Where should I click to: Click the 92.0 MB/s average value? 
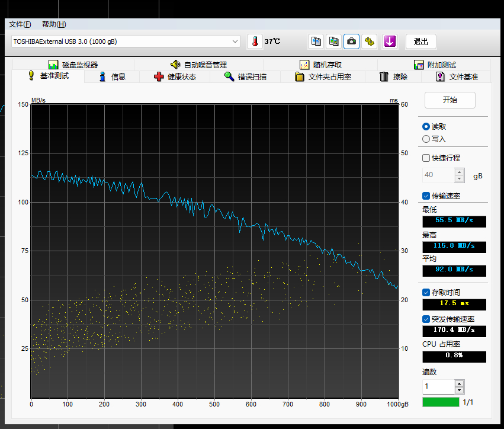pos(454,270)
